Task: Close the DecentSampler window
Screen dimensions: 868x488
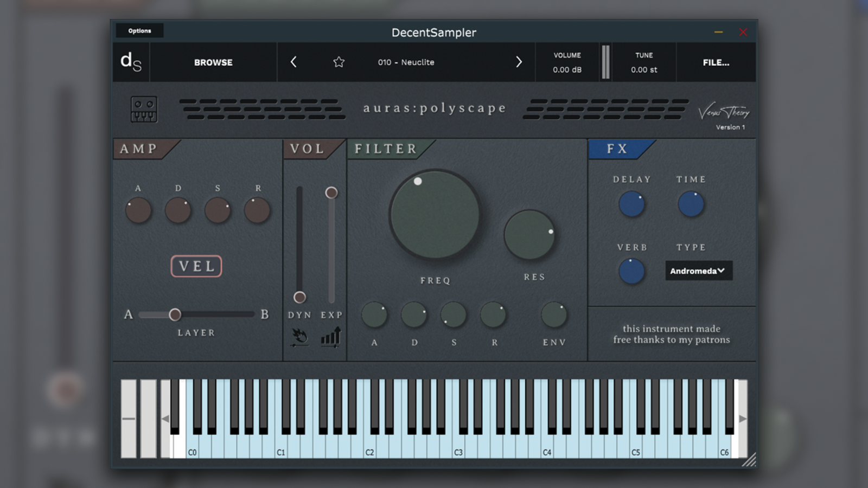Action: (743, 32)
